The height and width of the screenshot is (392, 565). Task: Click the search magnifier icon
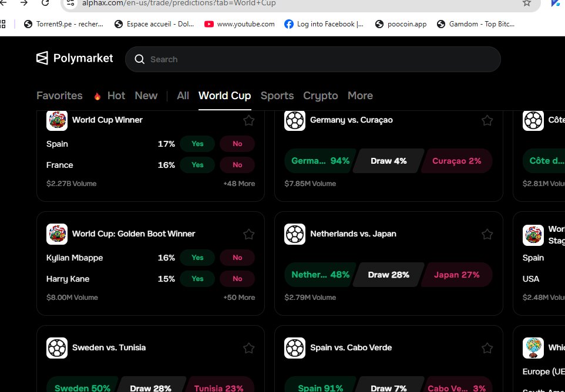pos(139,59)
